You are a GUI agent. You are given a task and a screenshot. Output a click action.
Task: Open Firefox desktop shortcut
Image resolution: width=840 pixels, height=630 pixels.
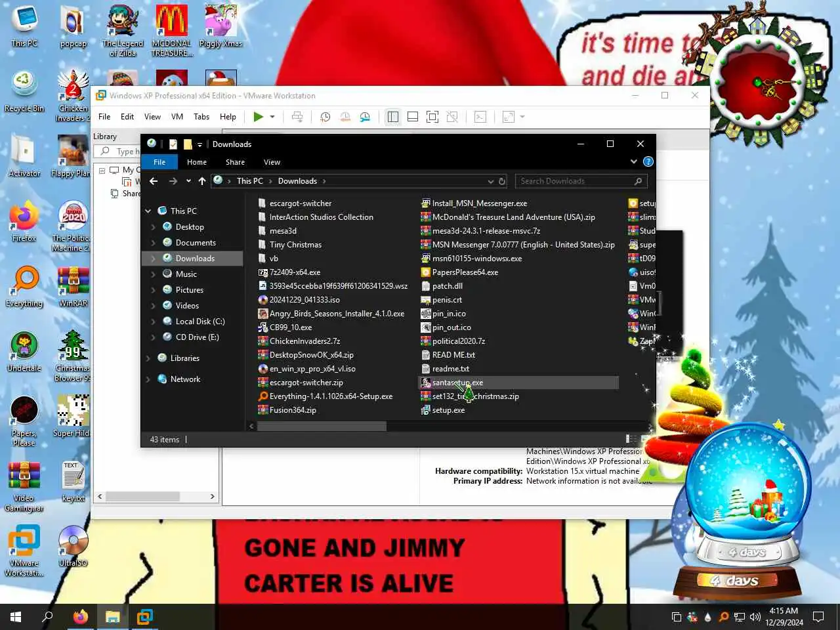[24, 222]
